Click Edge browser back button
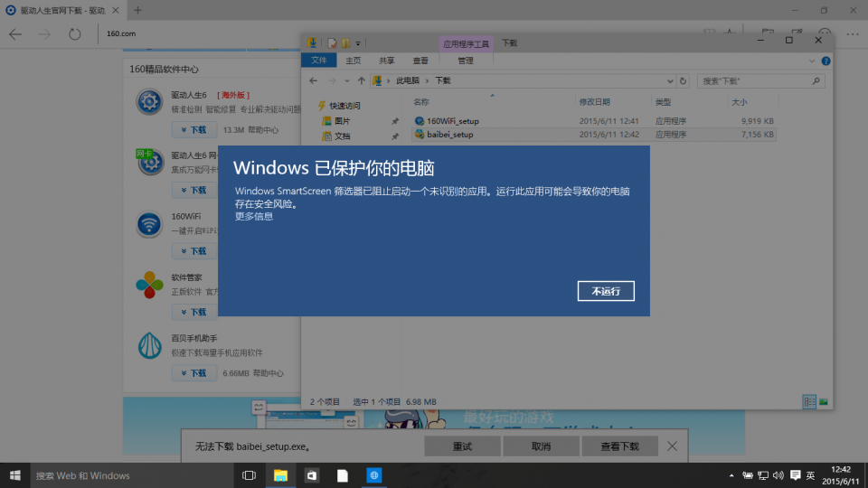The image size is (868, 488). pyautogui.click(x=15, y=33)
